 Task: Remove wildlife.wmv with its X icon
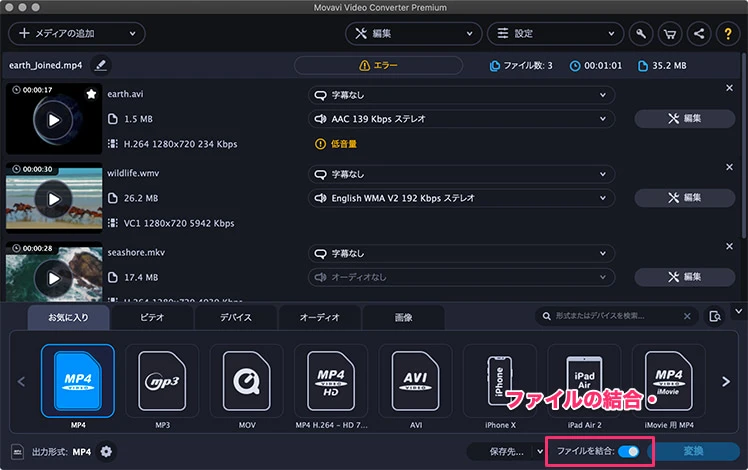(x=729, y=167)
